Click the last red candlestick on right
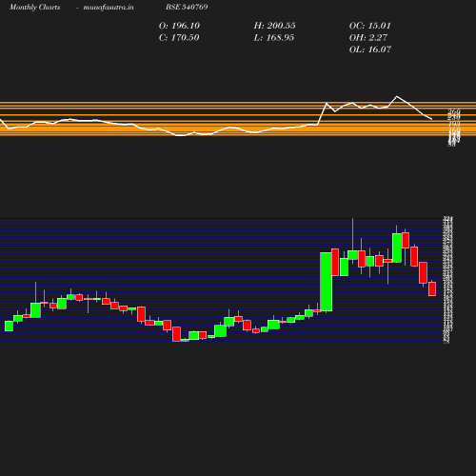This screenshot has width=476, height=476. click(x=432, y=288)
